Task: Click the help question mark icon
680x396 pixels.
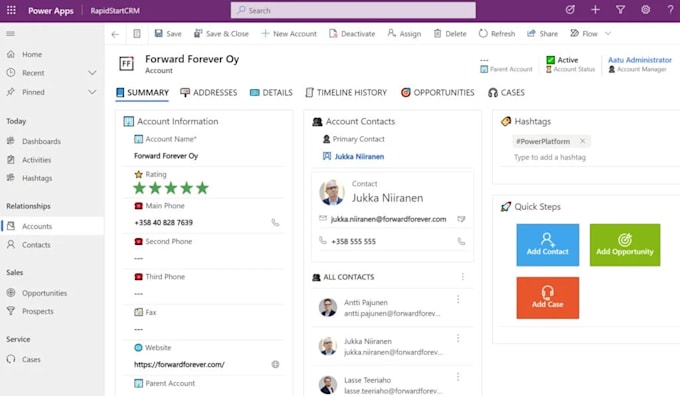Action: tap(670, 10)
